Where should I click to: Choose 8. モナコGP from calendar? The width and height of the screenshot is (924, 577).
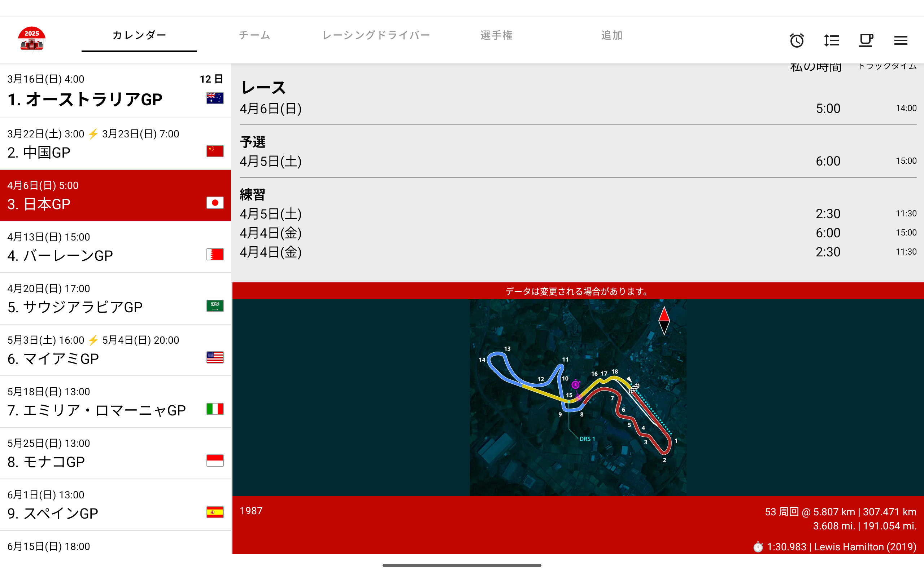click(46, 461)
